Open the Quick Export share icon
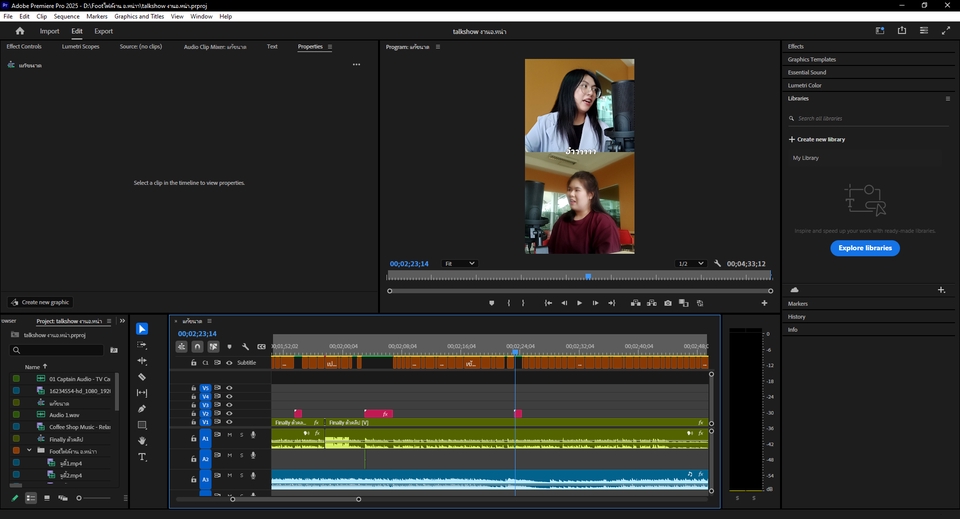The width and height of the screenshot is (960, 519). (x=902, y=31)
